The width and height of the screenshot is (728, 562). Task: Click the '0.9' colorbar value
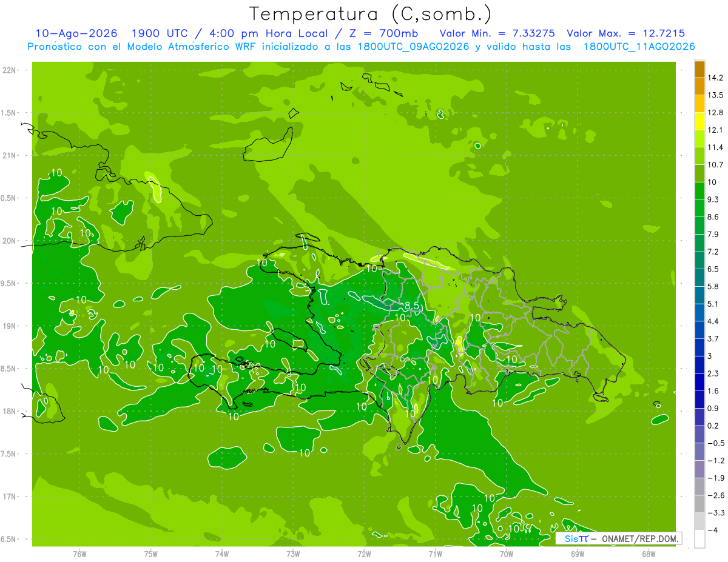pos(713,408)
